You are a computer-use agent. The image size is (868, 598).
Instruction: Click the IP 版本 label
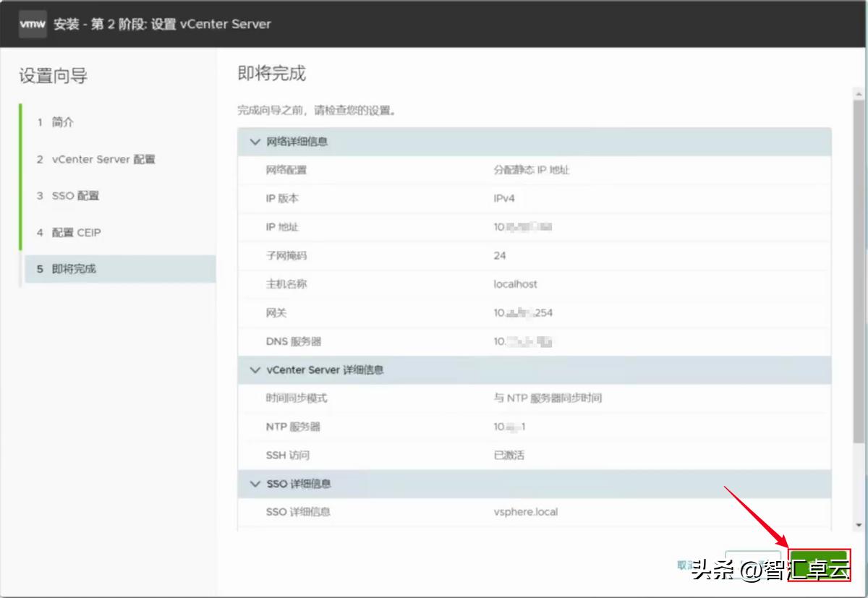click(x=282, y=199)
